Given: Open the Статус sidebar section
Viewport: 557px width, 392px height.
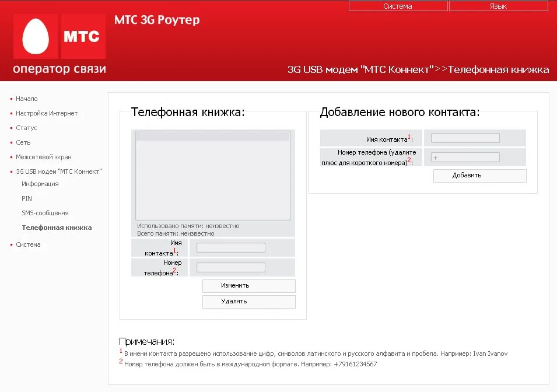Looking at the screenshot, I should tap(26, 128).
